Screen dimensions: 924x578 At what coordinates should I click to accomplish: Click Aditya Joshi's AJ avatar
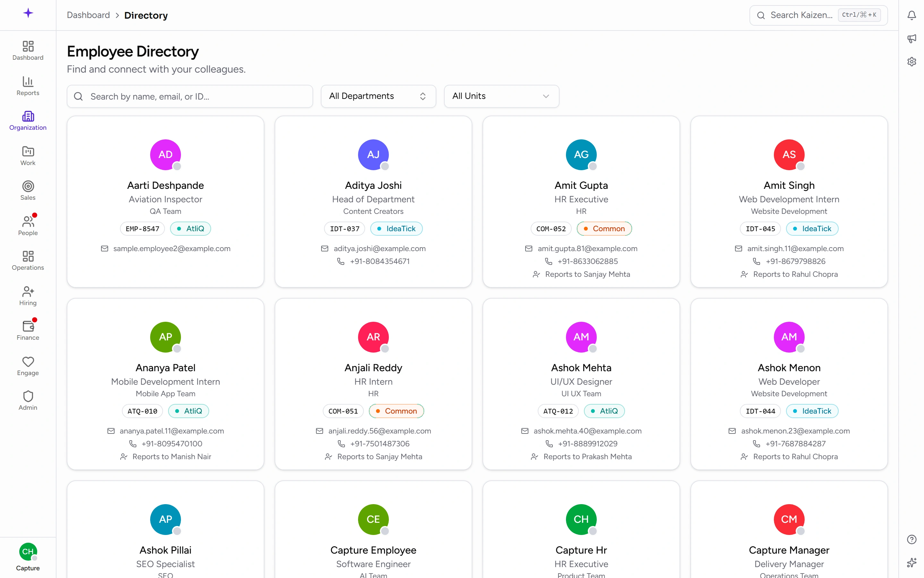(373, 154)
